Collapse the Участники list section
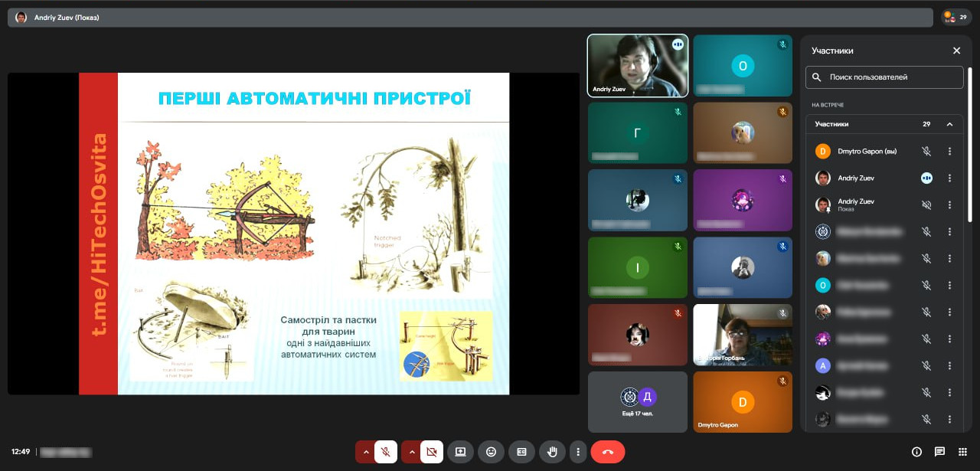This screenshot has height=471, width=980. (x=950, y=124)
